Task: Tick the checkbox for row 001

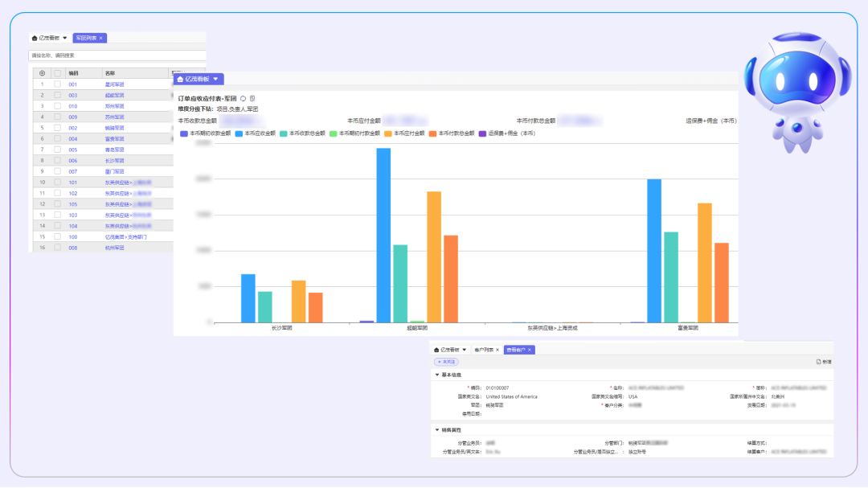Action: [57, 84]
